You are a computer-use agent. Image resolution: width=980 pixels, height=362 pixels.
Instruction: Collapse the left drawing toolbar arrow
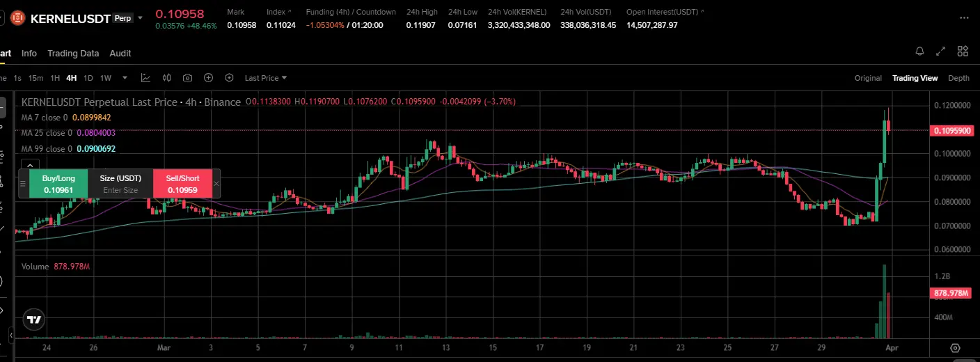click(x=10, y=336)
